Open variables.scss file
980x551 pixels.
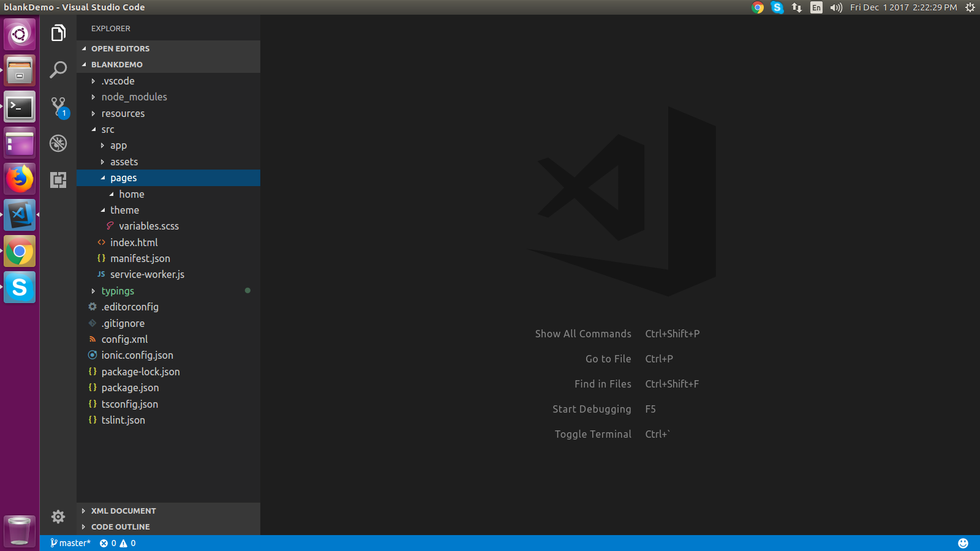coord(168,226)
